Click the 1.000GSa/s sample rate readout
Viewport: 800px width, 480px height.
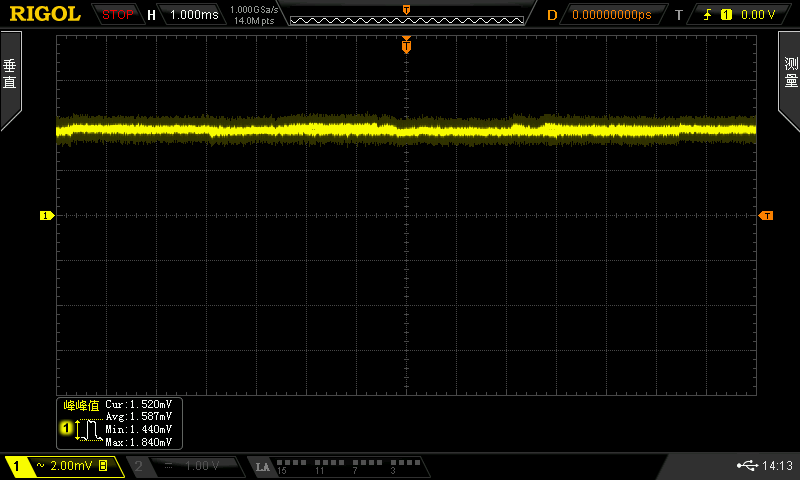point(254,10)
